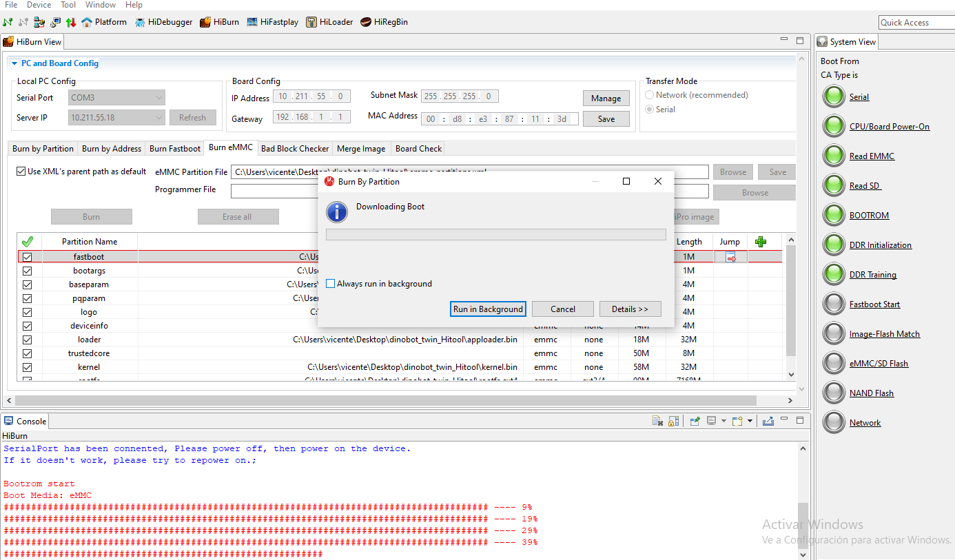
Task: Open the HiRegBin tool
Action: [x=384, y=22]
